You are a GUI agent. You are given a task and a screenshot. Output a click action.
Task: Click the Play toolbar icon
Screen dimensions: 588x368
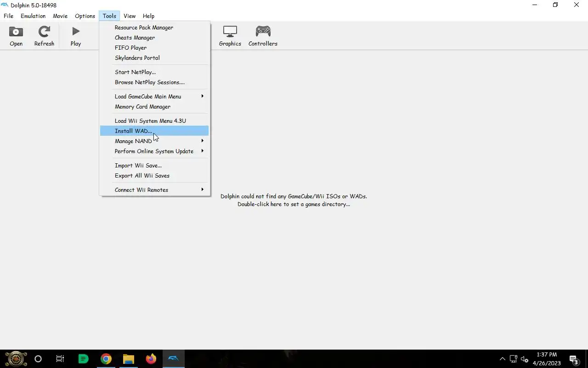pos(76,36)
